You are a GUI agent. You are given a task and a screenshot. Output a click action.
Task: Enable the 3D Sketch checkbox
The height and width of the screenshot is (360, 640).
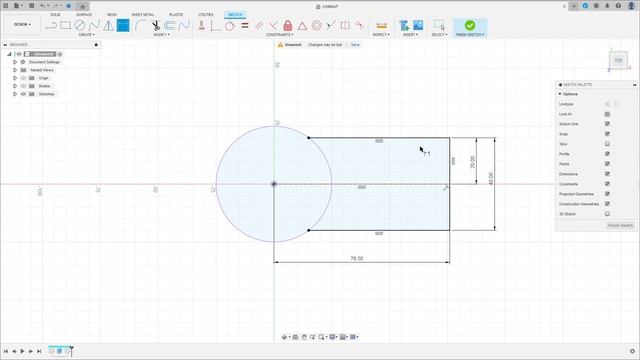point(607,214)
